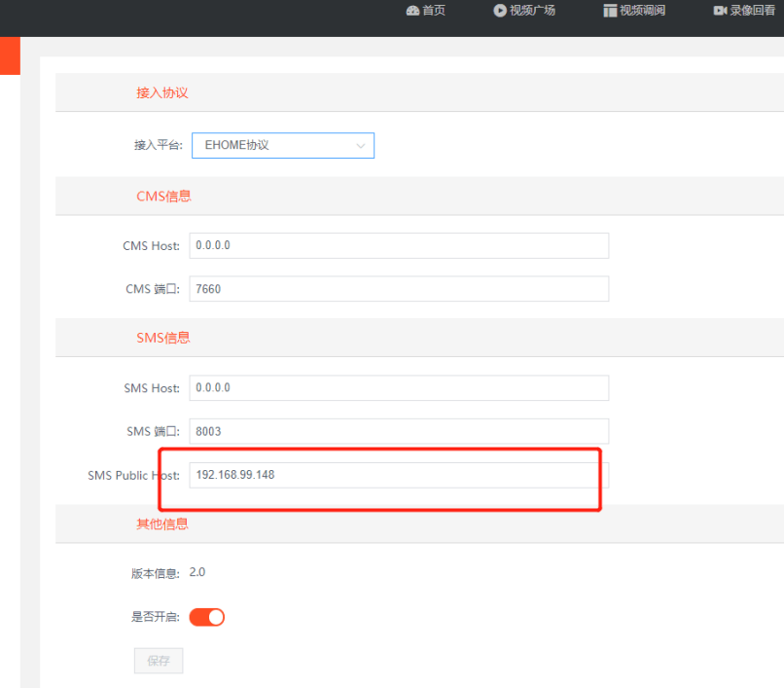784x688 pixels.
Task: Click the 其他信息 section heading
Action: (x=162, y=524)
